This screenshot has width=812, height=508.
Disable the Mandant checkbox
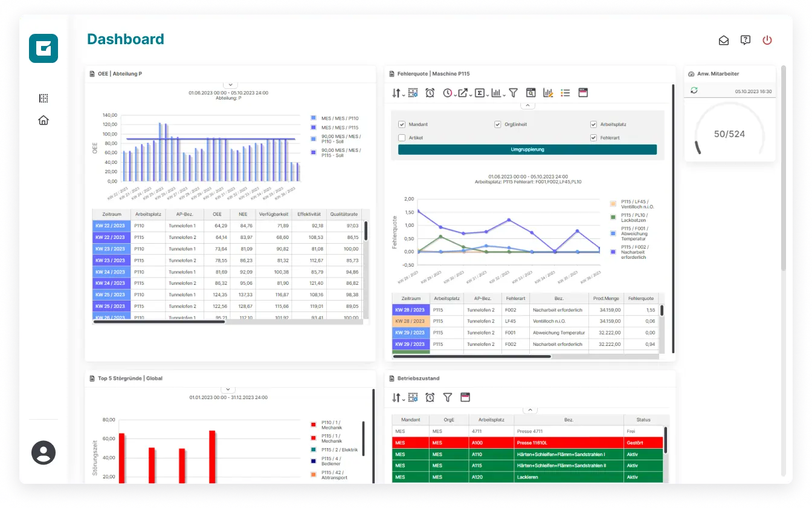pyautogui.click(x=402, y=124)
